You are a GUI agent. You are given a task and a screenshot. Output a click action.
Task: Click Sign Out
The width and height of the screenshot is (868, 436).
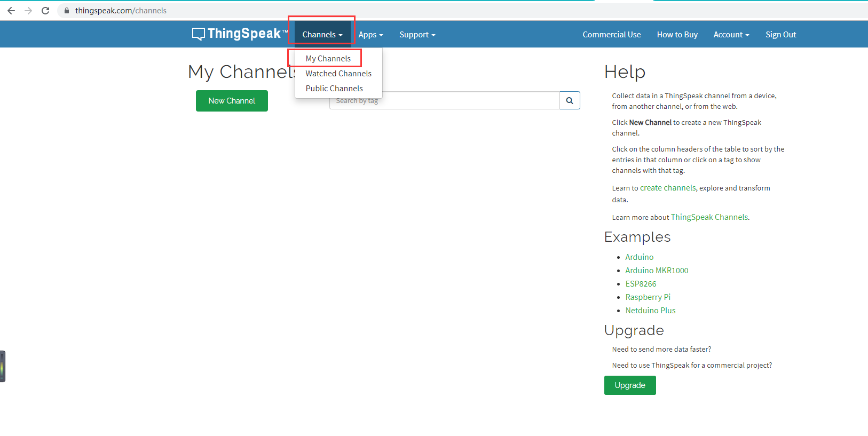click(780, 35)
